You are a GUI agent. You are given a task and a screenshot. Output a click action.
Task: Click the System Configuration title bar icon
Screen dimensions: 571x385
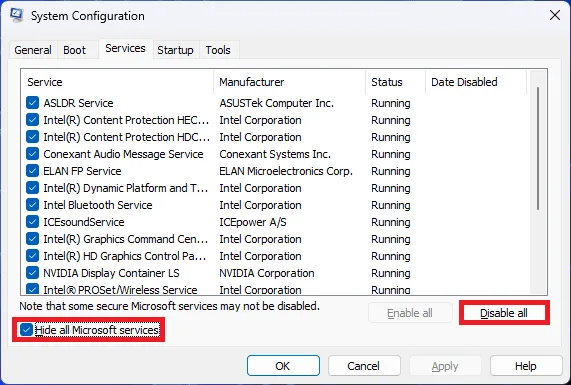point(16,15)
